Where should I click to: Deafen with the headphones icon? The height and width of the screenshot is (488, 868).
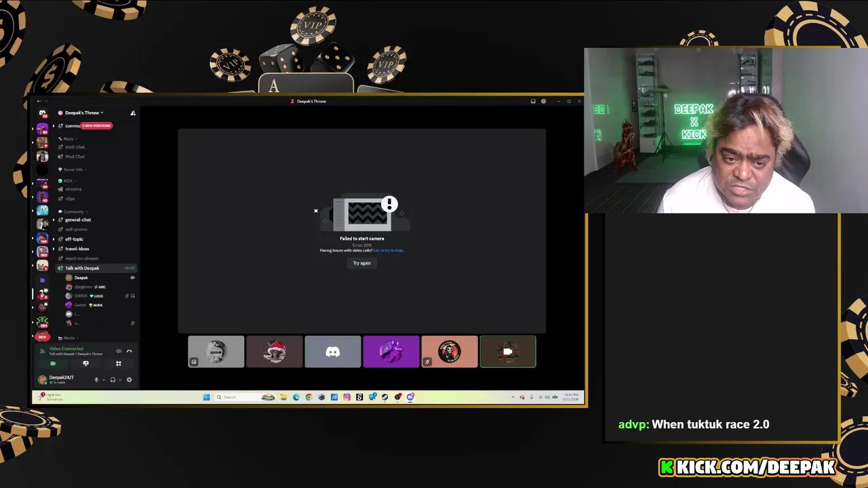tap(113, 380)
